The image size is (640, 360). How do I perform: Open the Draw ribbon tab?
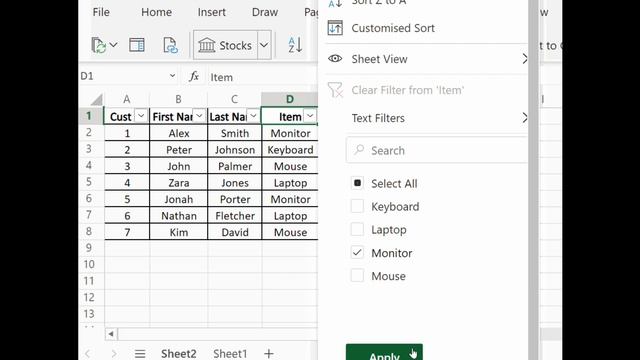click(264, 12)
